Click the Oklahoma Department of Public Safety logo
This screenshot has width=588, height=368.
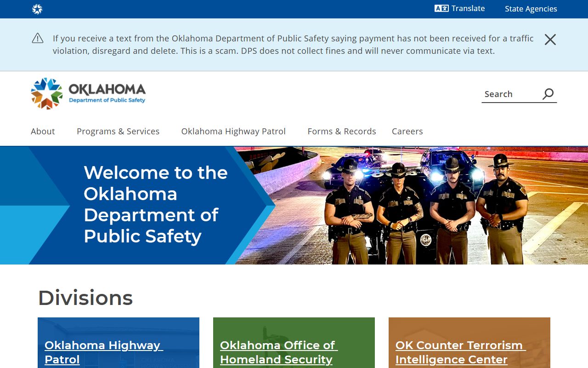coord(88,93)
